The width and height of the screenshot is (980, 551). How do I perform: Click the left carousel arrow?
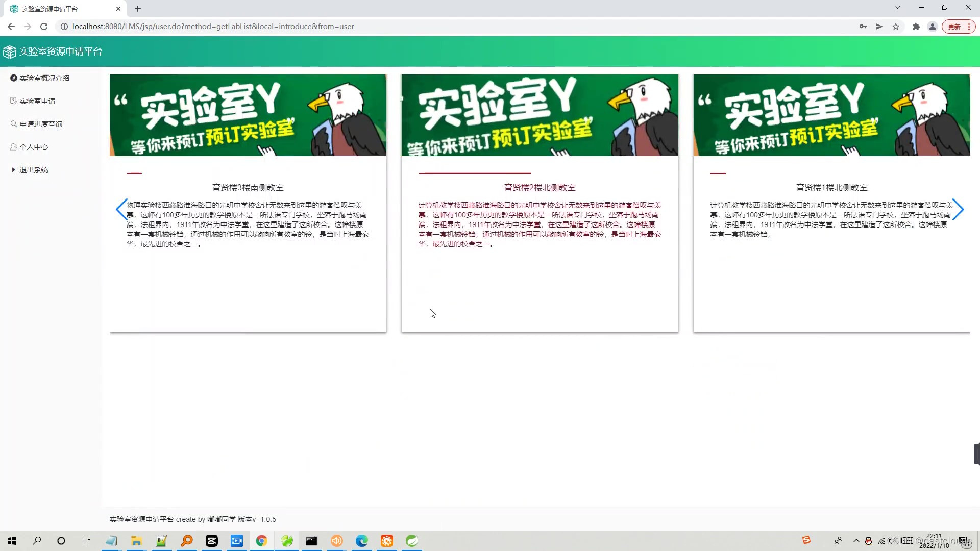(x=121, y=209)
